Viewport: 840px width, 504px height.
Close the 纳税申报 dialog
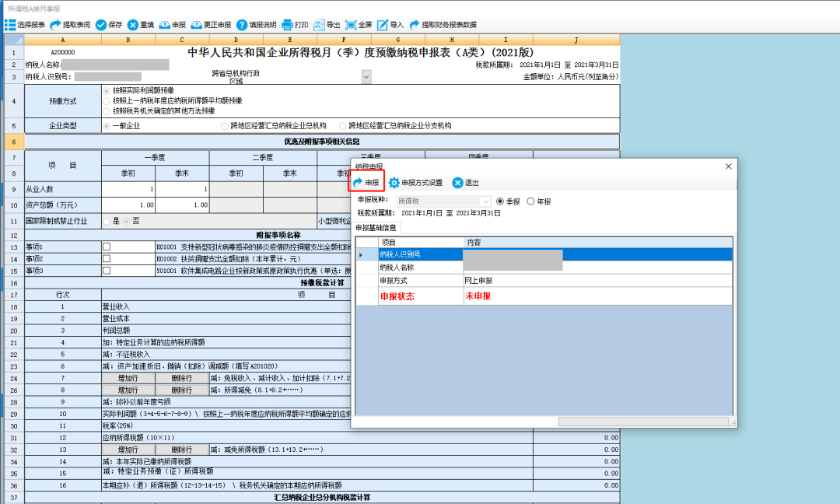(729, 166)
